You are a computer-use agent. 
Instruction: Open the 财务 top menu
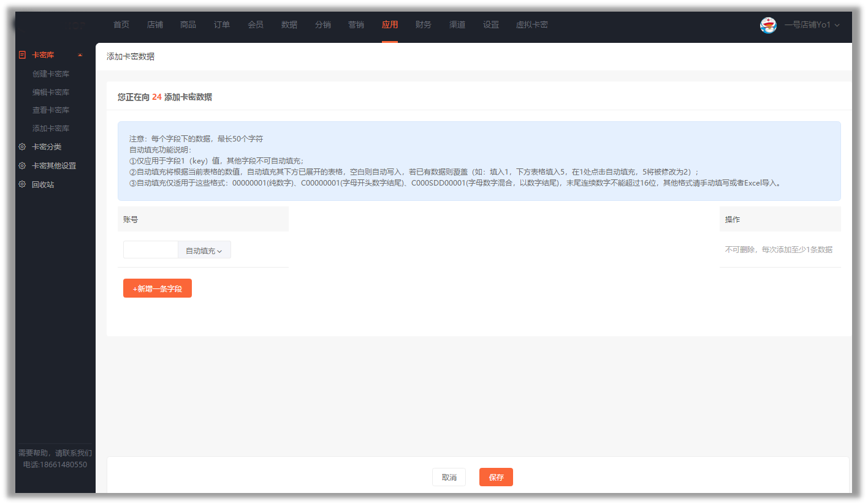coord(424,25)
